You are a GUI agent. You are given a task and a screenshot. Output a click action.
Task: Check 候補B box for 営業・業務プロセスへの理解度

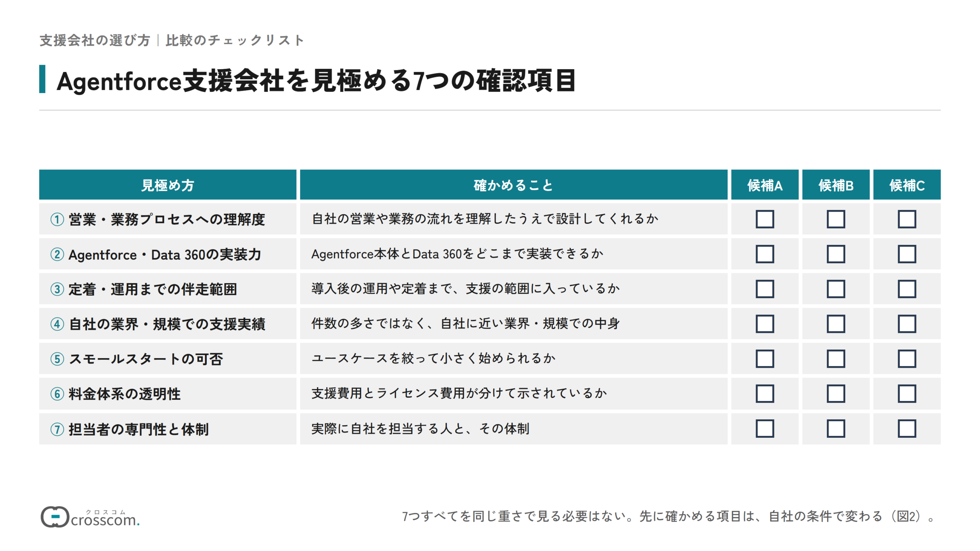(x=836, y=219)
